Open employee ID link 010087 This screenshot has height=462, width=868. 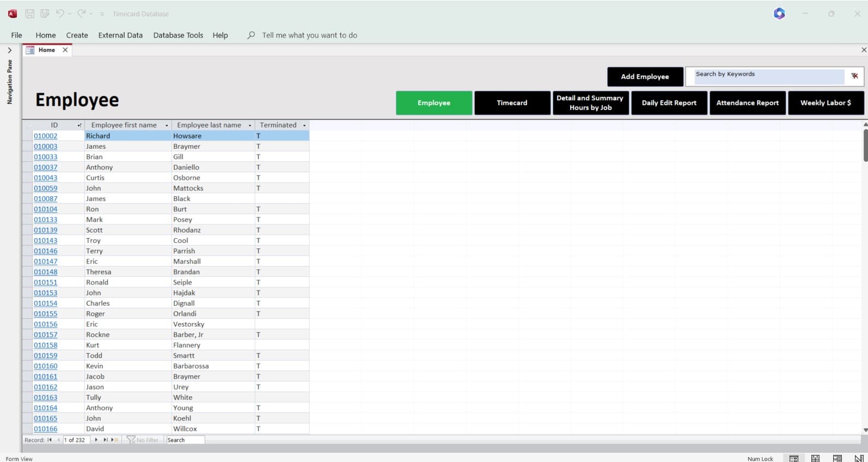(x=45, y=198)
